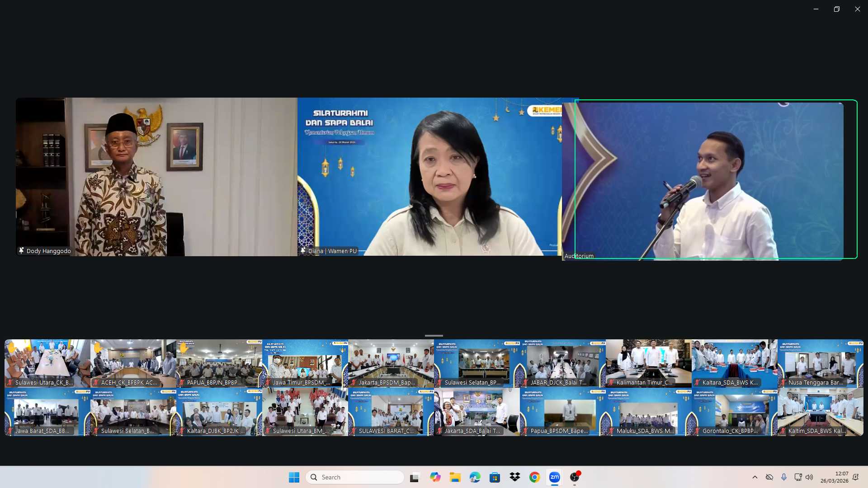Open File Explorer from the taskbar
Screen dimensions: 868x488
point(455,477)
